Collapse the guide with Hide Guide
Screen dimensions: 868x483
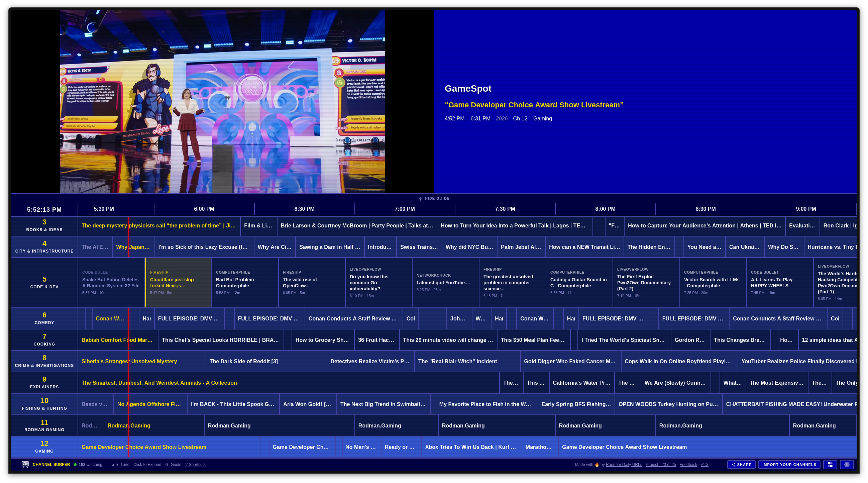(434, 199)
